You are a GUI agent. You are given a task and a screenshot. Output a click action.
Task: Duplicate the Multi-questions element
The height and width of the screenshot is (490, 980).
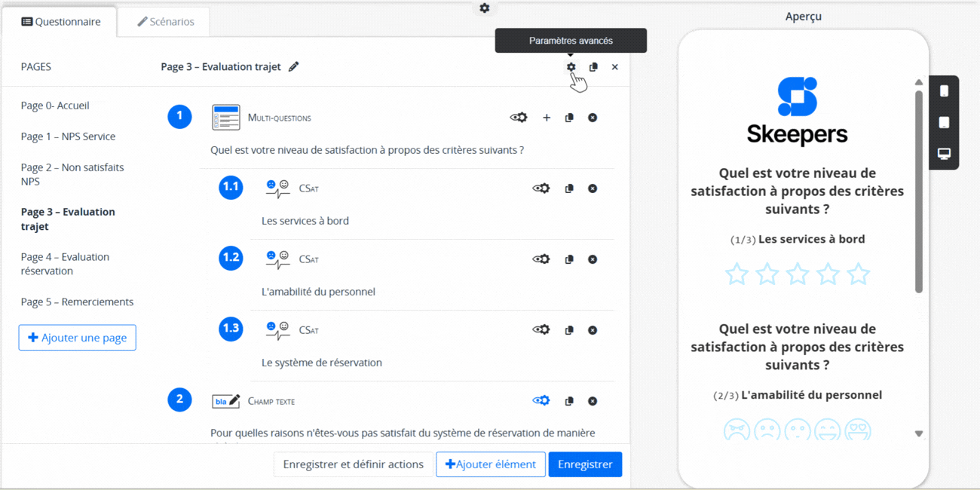tap(569, 118)
